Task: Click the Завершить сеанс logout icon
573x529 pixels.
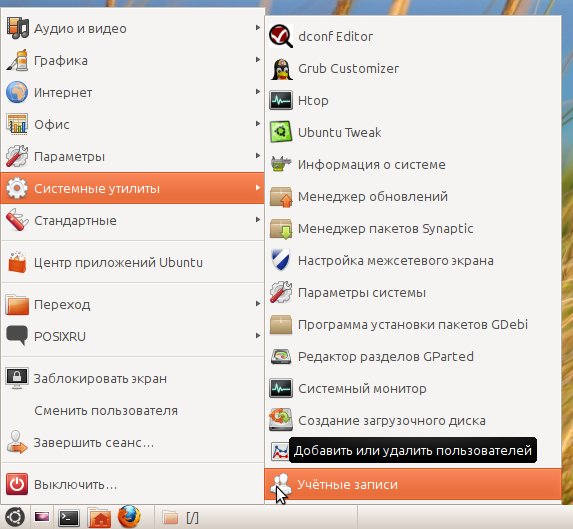Action: [17, 442]
